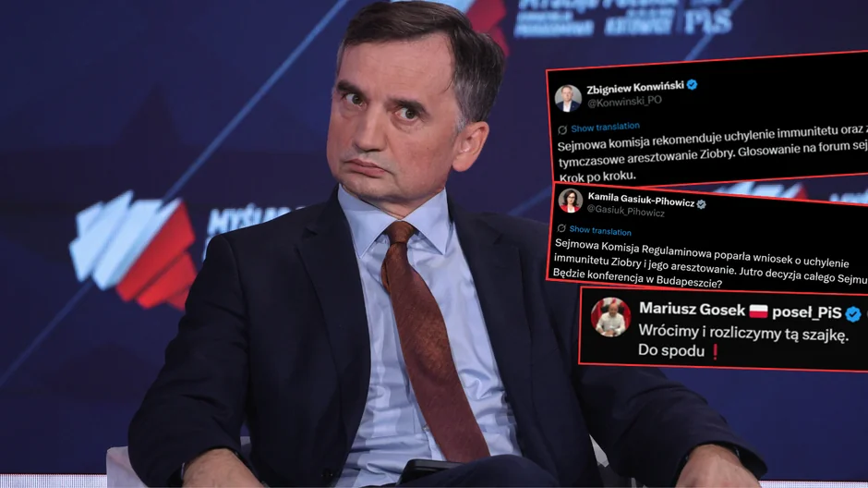Show translation of Konwiński's tweet
The height and width of the screenshot is (488, 868).
605,128
